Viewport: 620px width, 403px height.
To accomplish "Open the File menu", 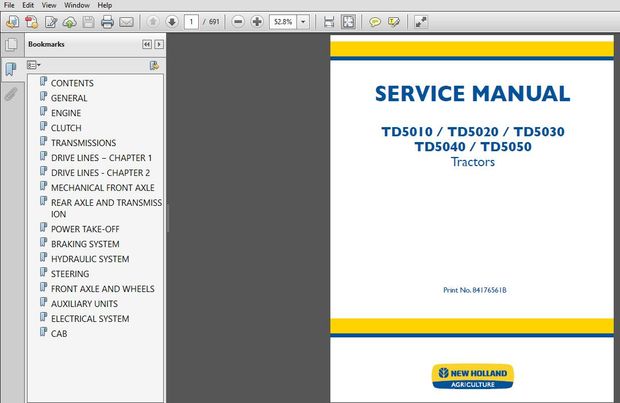I will (9, 5).
